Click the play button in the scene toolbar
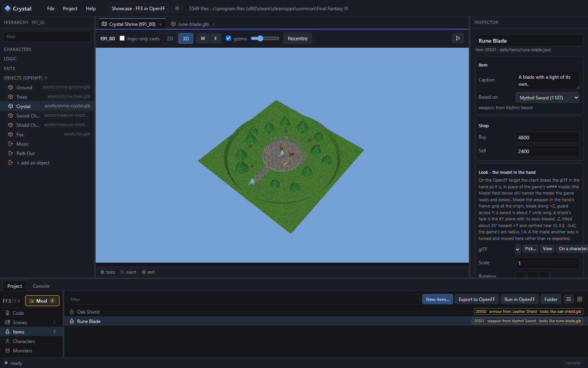588x368 pixels. point(458,38)
